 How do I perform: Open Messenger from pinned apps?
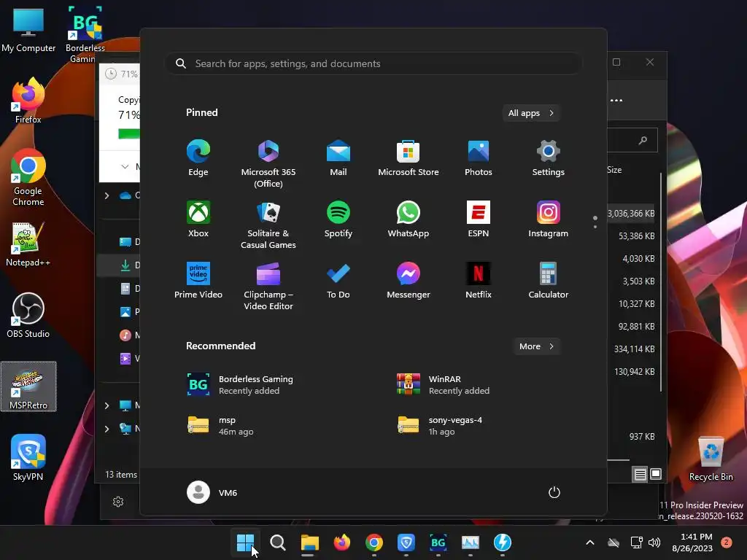tap(409, 281)
